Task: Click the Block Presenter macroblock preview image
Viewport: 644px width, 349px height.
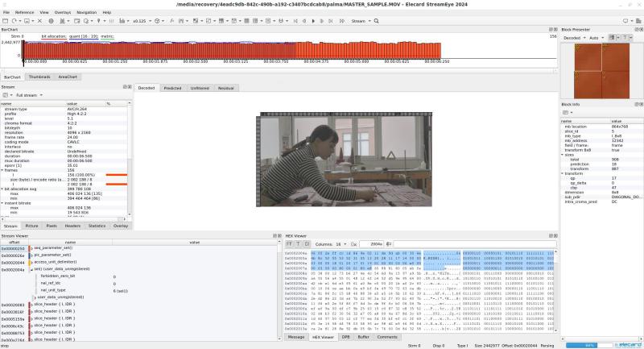Action: [601, 71]
